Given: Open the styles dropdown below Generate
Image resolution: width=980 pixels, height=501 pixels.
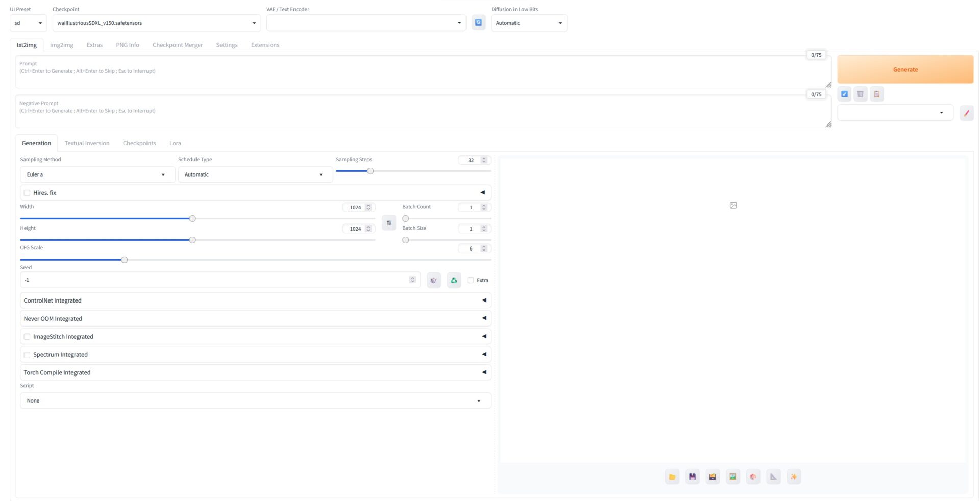Looking at the screenshot, I should [895, 113].
